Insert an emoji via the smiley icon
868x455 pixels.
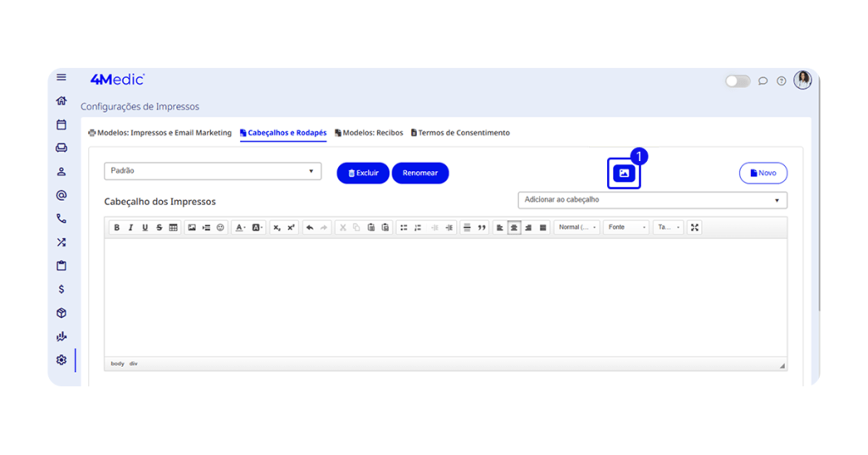point(220,228)
